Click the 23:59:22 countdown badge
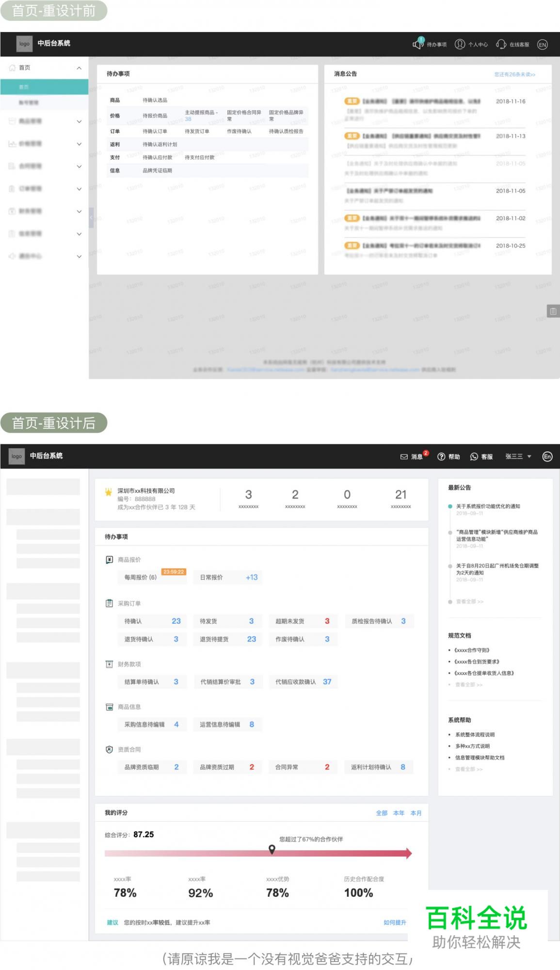Image resolution: width=560 pixels, height=970 pixels. (x=174, y=572)
